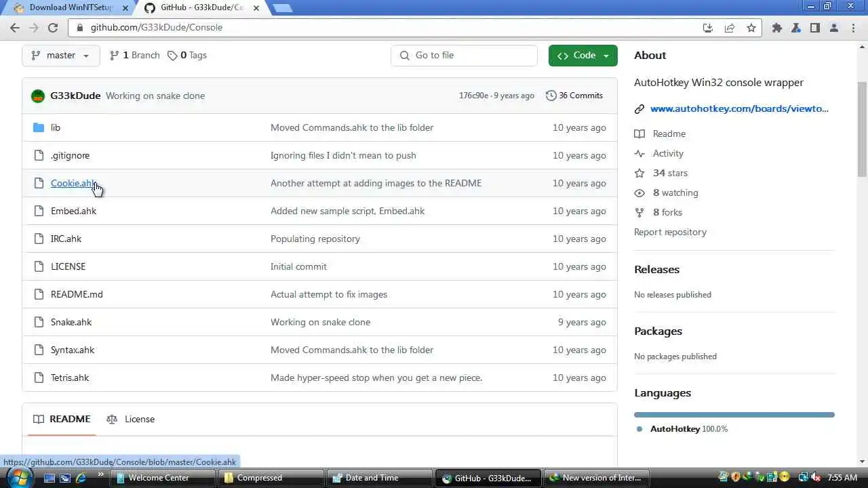Screen dimensions: 868x488
Task: Click Show Desktop quick launch icon
Action: pos(49,478)
